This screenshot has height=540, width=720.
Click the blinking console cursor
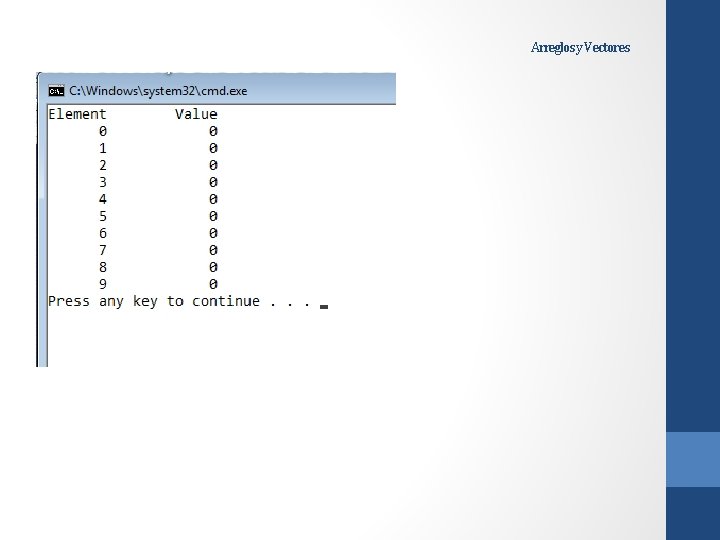(x=324, y=307)
